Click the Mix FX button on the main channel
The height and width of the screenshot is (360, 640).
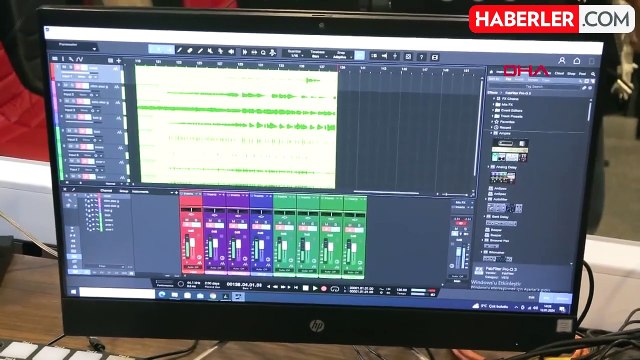(460, 202)
